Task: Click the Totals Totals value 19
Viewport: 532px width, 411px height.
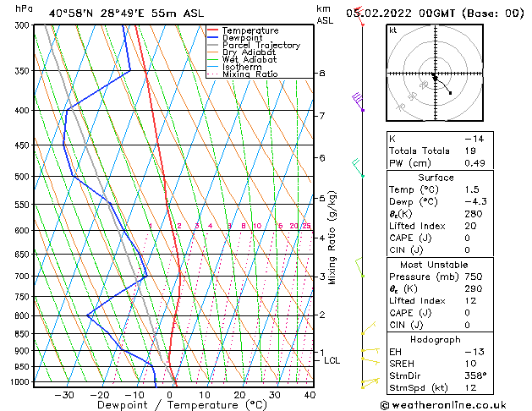Action: click(x=470, y=151)
